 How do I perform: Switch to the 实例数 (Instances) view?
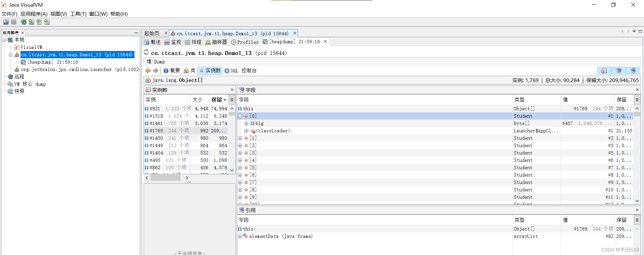[x=210, y=71]
